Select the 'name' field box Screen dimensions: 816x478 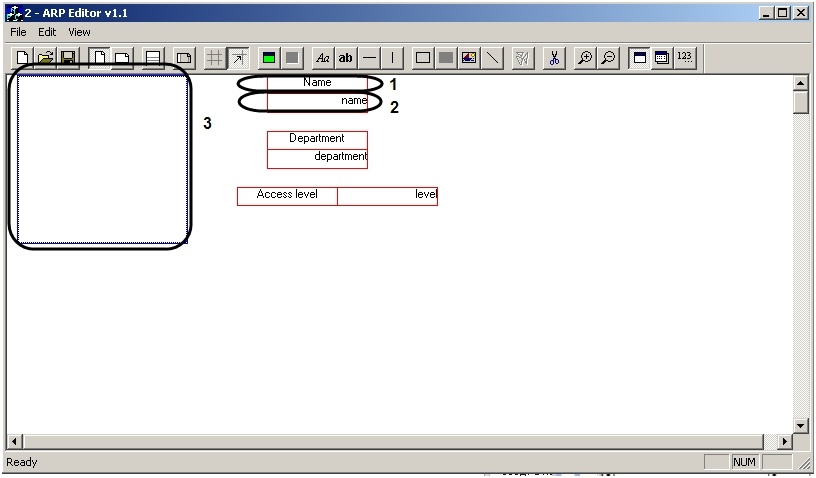(317, 102)
